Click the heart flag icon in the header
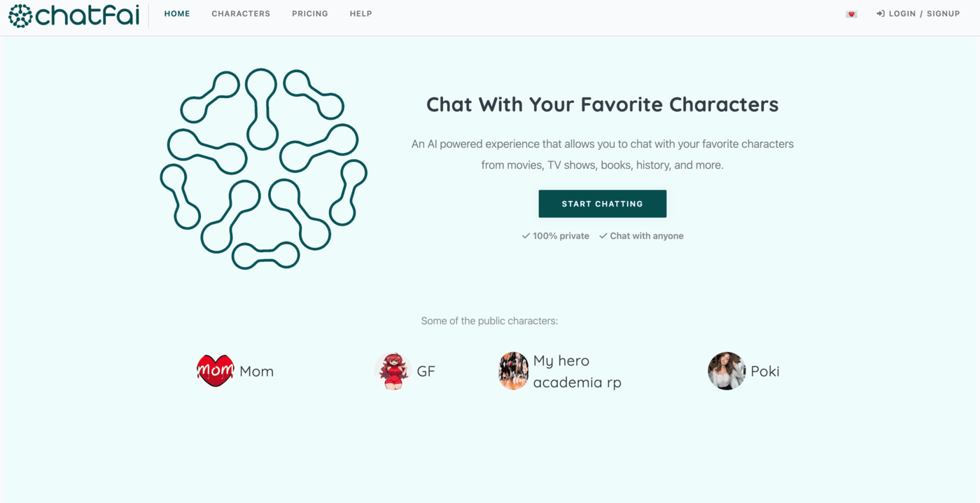980x503 pixels. coord(851,14)
